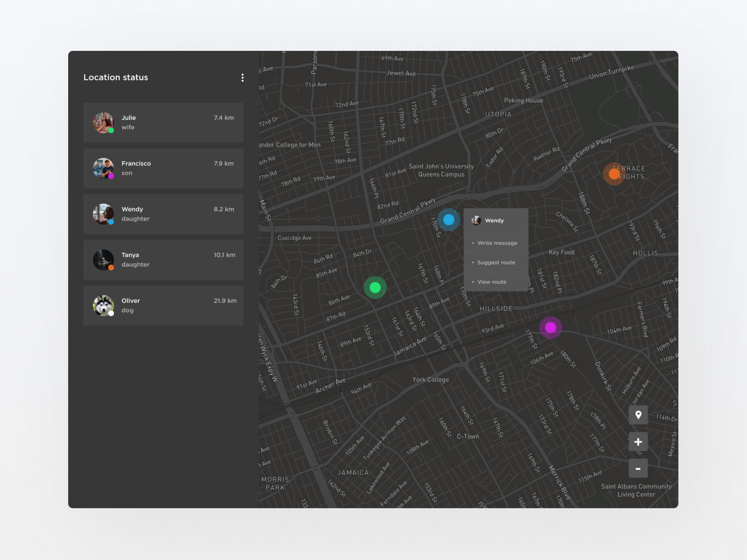747x560 pixels.
Task: Select the green marker near 86th Ave
Action: pos(376,288)
